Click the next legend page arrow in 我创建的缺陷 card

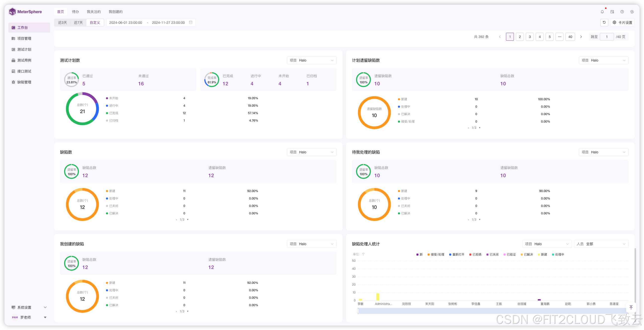(188, 311)
